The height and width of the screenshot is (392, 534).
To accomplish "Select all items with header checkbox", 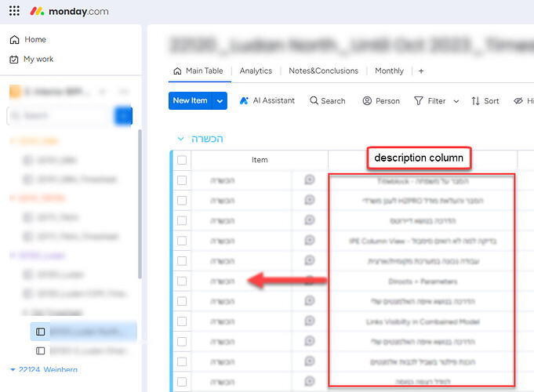I will (182, 160).
